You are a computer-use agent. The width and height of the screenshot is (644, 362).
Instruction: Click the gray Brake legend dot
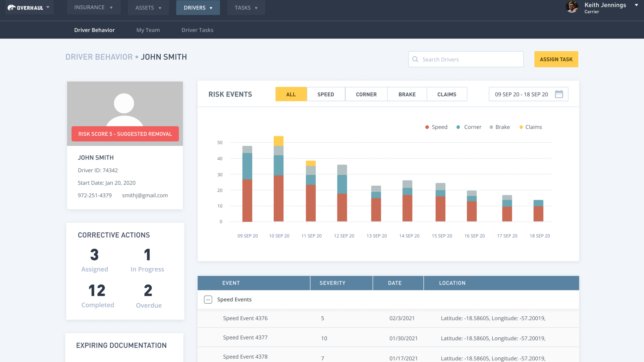pos(491,127)
